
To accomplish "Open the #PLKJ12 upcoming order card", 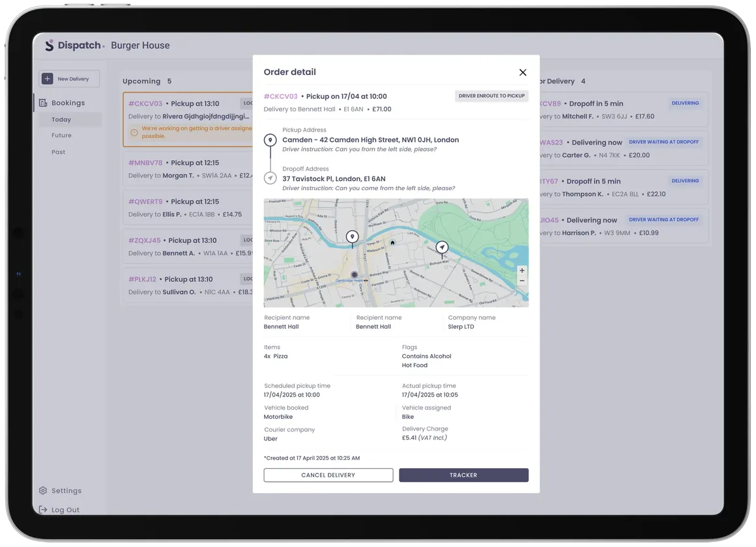I will point(188,285).
